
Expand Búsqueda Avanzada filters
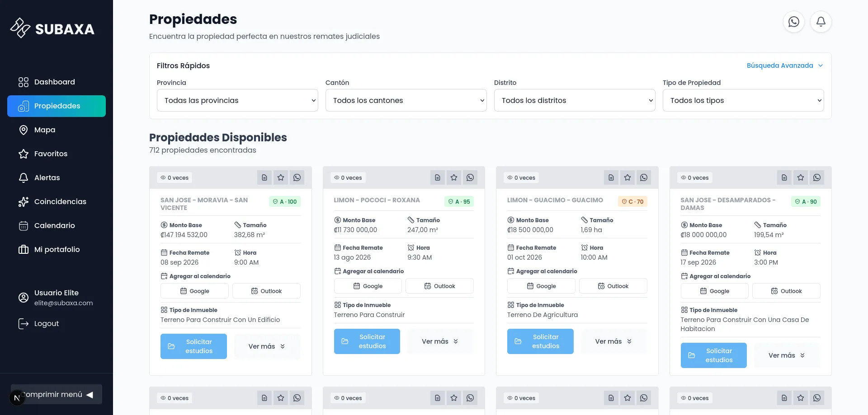pos(785,65)
